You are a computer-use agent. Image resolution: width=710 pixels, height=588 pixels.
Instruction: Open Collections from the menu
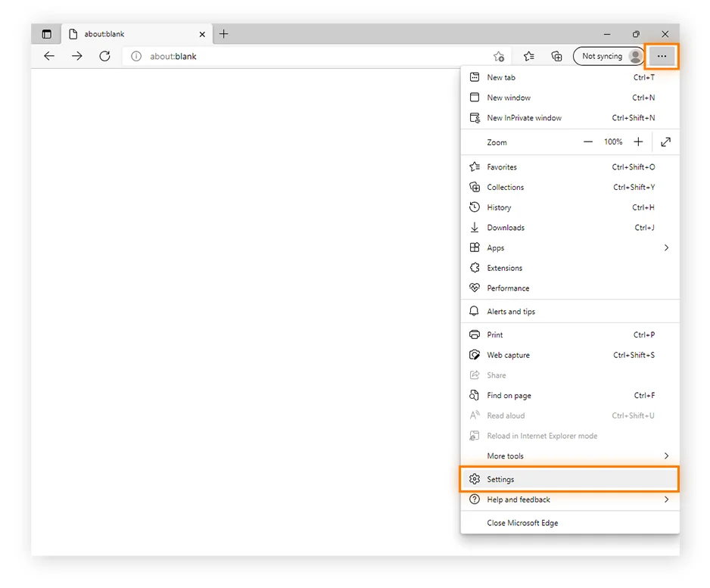coord(570,187)
